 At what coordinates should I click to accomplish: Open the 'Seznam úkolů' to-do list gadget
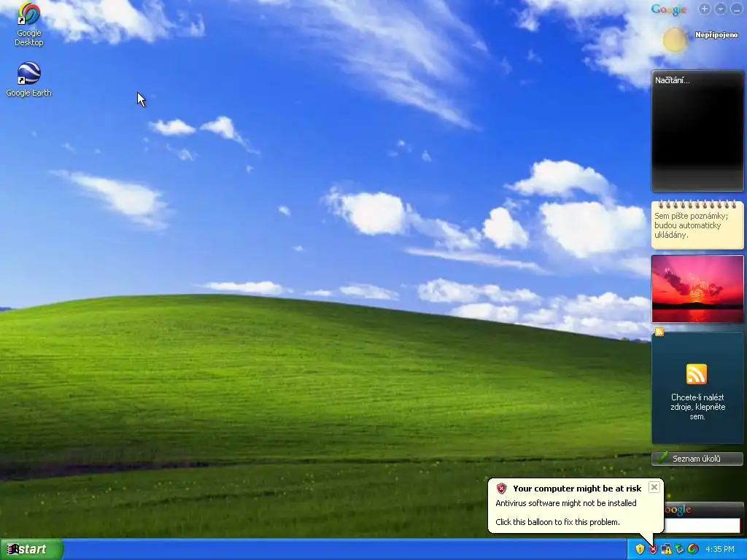coord(697,459)
